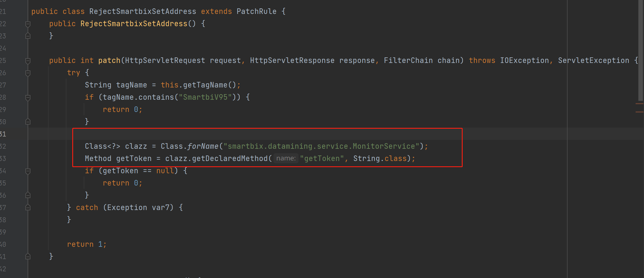The height and width of the screenshot is (278, 644).
Task: Click the fold end marker on line 23
Action: click(28, 36)
